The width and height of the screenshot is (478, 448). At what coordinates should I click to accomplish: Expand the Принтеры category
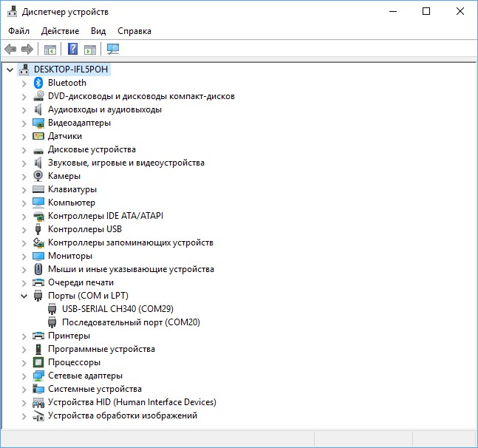24,336
